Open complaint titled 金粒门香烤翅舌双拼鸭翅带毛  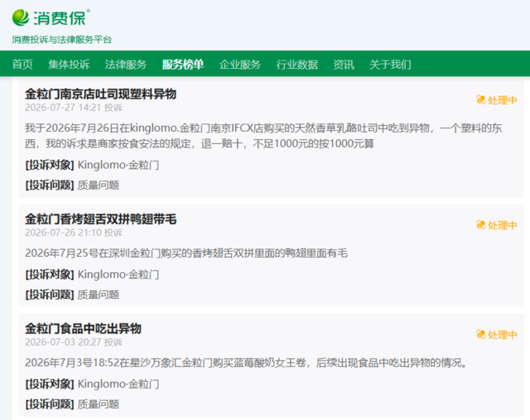(x=101, y=220)
